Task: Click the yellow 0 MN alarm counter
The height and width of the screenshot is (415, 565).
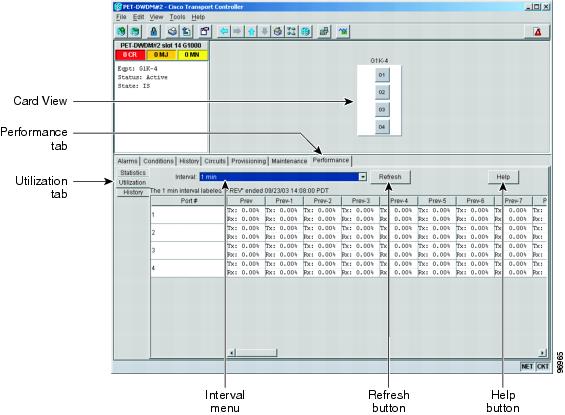Action: [x=192, y=55]
